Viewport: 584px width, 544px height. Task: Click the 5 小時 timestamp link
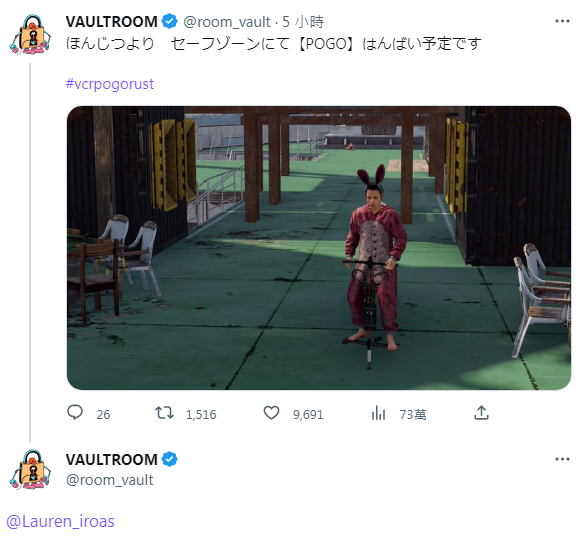(x=303, y=22)
